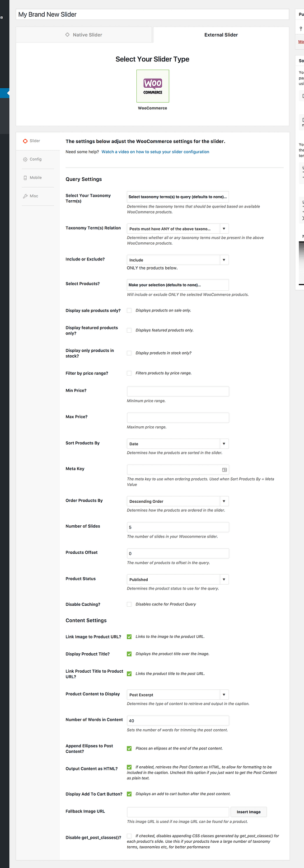Switch to the Native Slider tab
Image resolution: width=304 pixels, height=868 pixels.
pyautogui.click(x=84, y=35)
